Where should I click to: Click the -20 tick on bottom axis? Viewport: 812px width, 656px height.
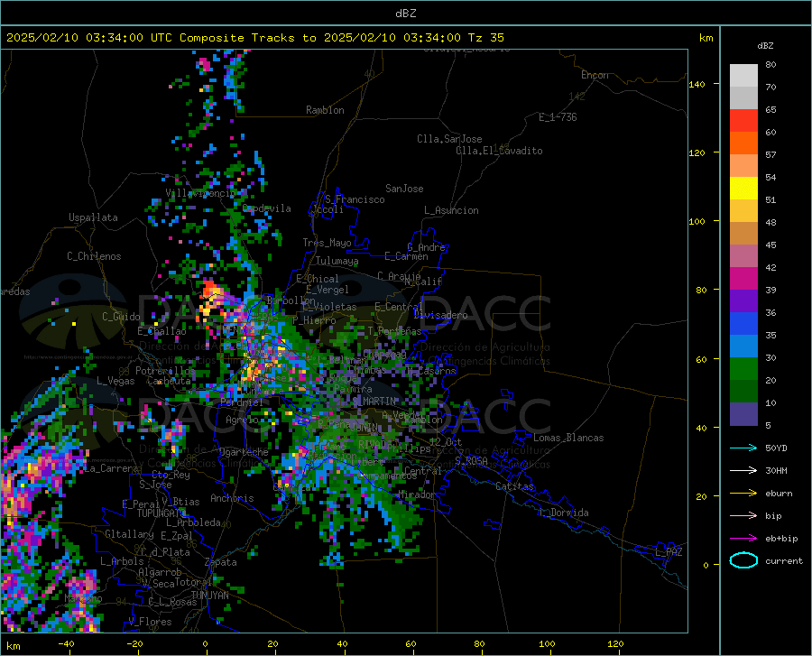click(134, 644)
